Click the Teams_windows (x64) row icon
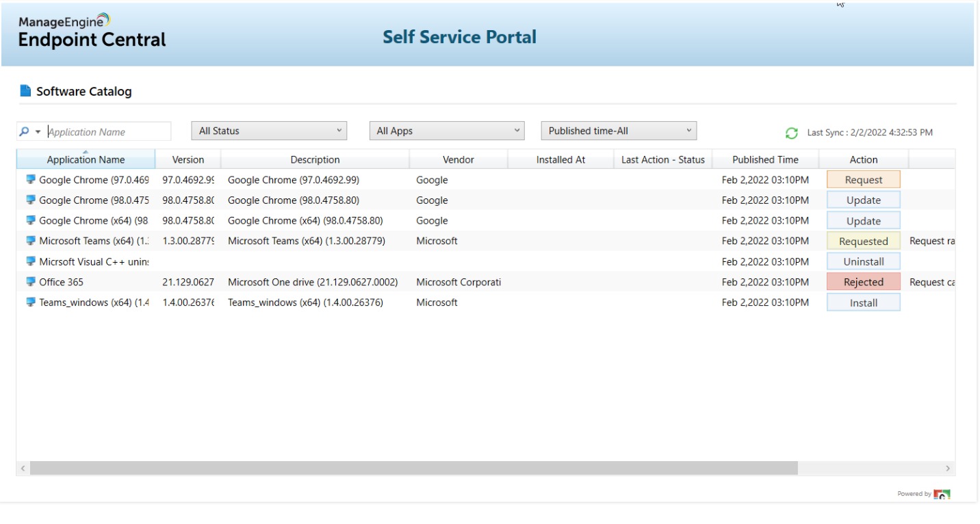 [x=30, y=302]
